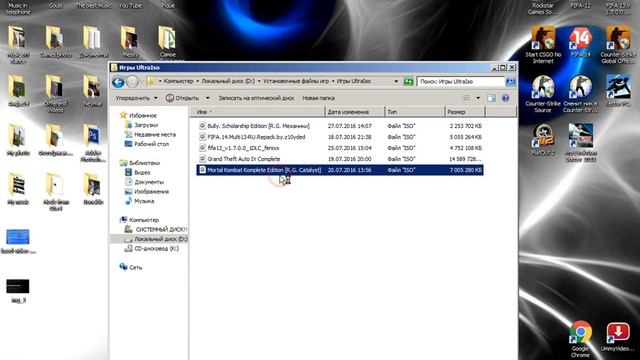Open the Explorer help question-mark icon

505,98
